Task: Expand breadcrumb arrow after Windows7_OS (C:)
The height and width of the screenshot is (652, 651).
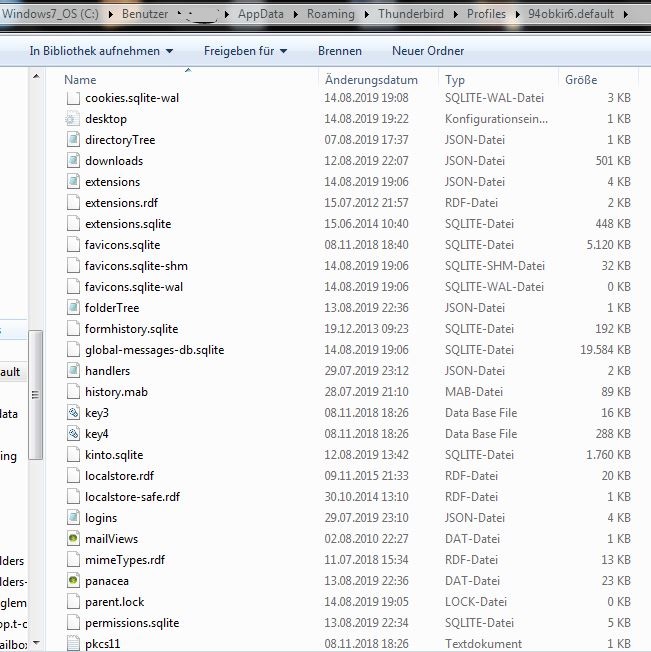Action: point(111,15)
